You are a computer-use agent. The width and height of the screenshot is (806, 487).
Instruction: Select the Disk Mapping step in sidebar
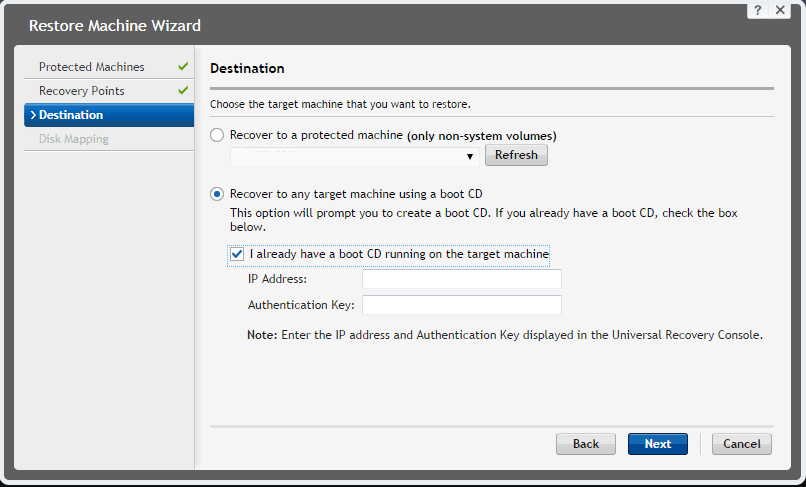pyautogui.click(x=74, y=139)
